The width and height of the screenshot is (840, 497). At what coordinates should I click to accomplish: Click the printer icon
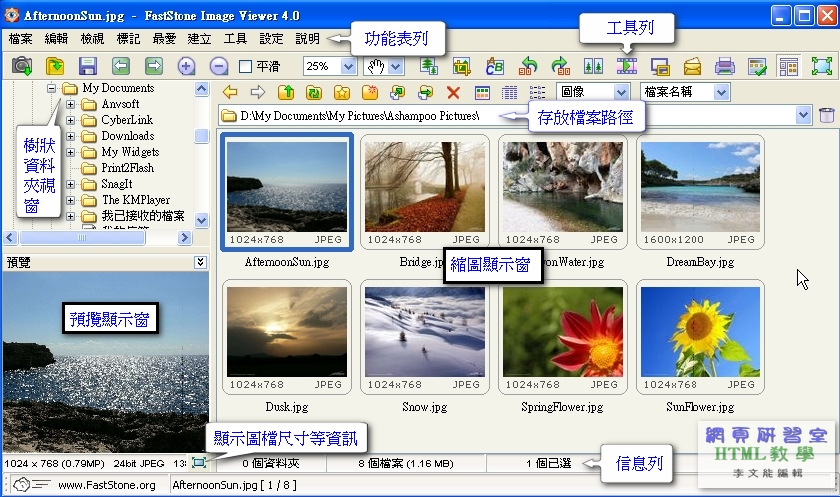point(725,67)
